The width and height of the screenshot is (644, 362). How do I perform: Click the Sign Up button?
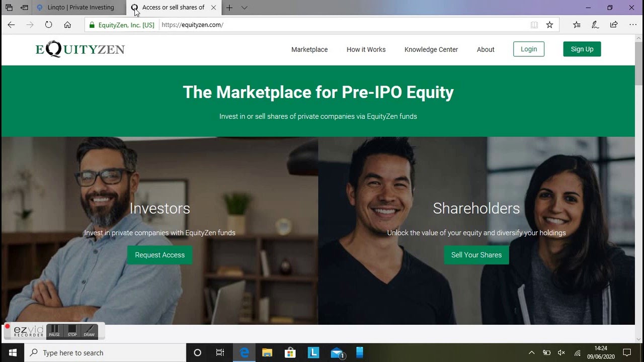(582, 49)
